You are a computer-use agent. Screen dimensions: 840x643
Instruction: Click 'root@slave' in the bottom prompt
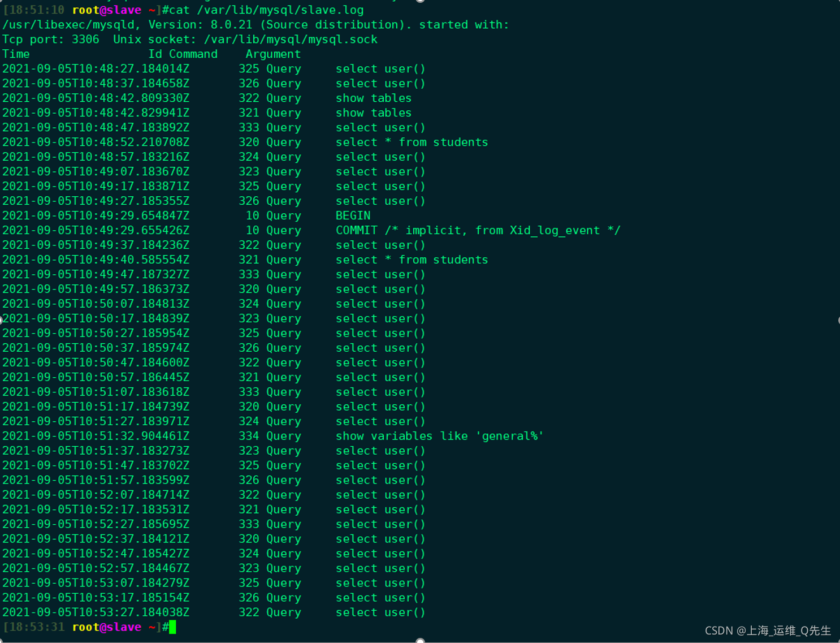[x=107, y=627]
